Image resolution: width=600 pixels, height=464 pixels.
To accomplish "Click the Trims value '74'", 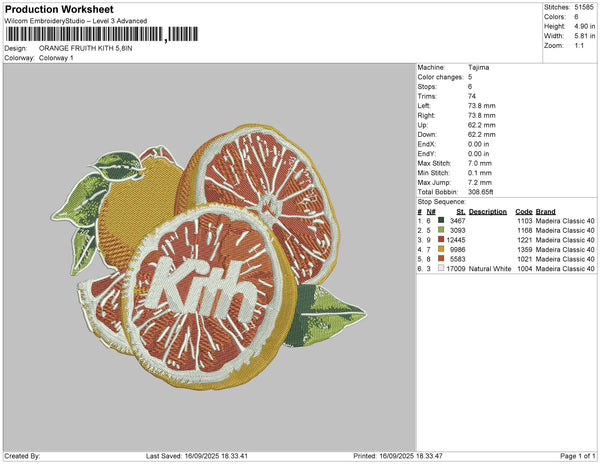I will pyautogui.click(x=472, y=96).
